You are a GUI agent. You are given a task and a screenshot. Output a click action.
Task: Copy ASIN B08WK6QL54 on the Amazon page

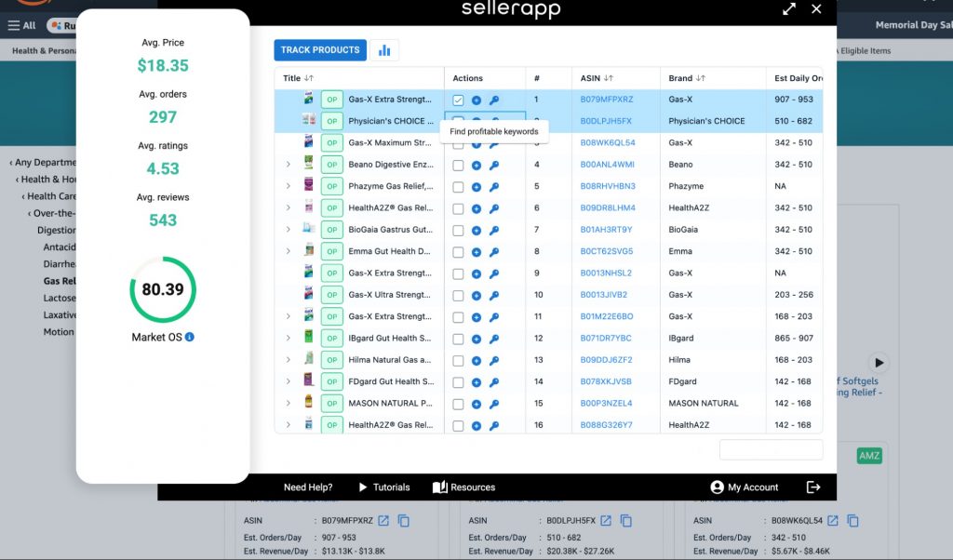[x=852, y=521]
